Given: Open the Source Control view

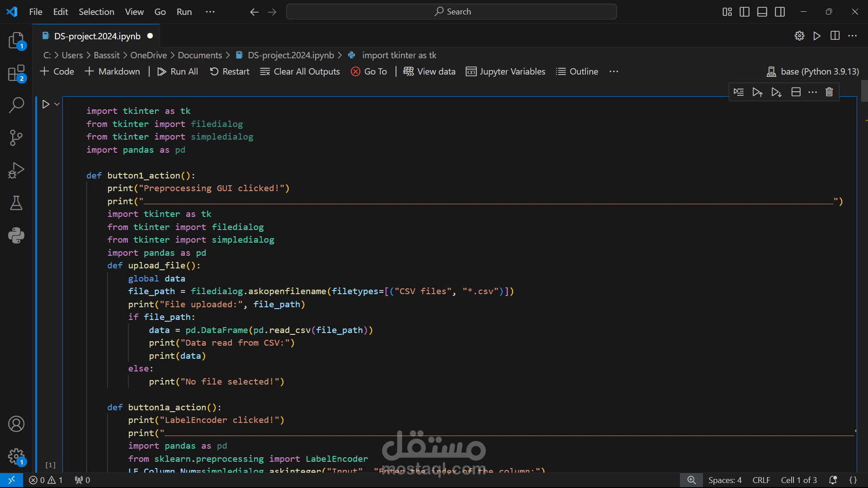Looking at the screenshot, I should pyautogui.click(x=16, y=138).
